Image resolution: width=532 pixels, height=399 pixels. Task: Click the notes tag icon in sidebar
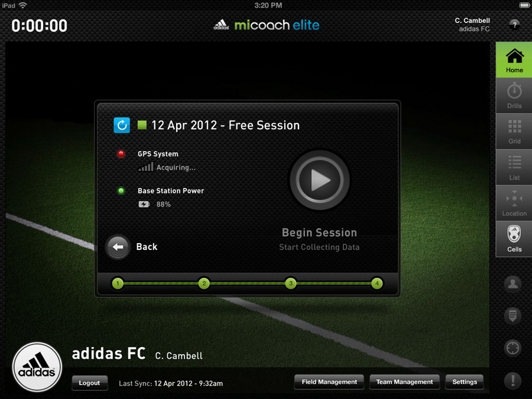point(512,316)
